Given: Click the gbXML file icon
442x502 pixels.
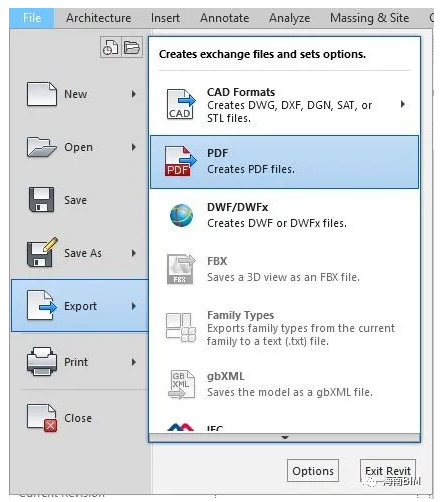Looking at the screenshot, I should pyautogui.click(x=182, y=384).
